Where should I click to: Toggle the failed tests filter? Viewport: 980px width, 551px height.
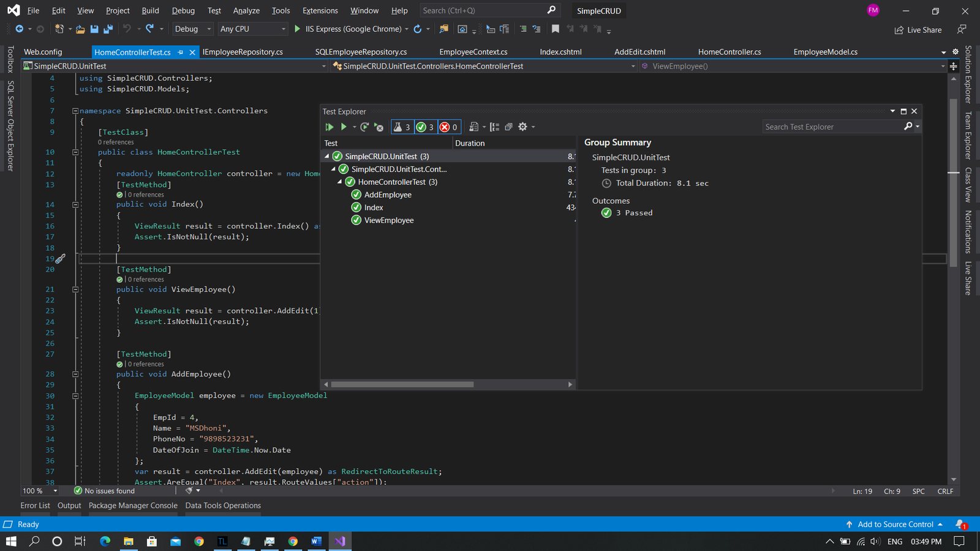coord(449,127)
